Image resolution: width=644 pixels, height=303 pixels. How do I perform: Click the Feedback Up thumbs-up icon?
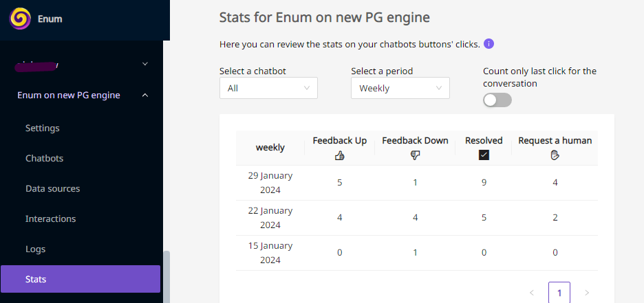coord(340,155)
